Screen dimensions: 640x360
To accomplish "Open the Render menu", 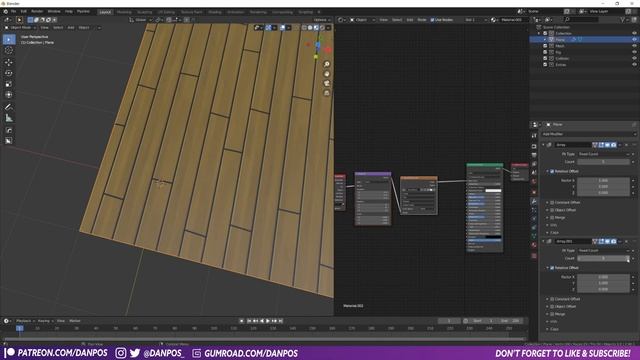I will point(37,11).
